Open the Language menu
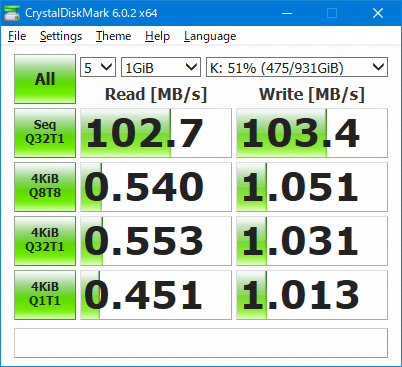This screenshot has height=367, width=402. (x=210, y=36)
